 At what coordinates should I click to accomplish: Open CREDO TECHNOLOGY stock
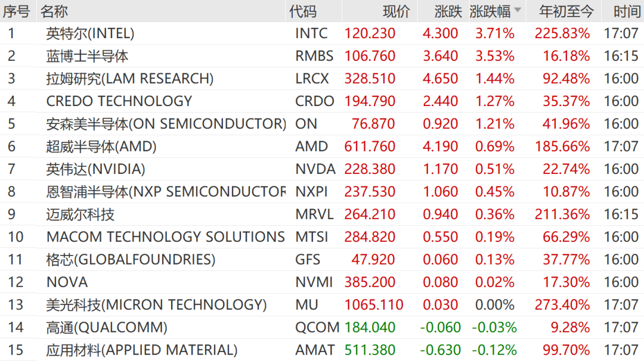click(119, 101)
